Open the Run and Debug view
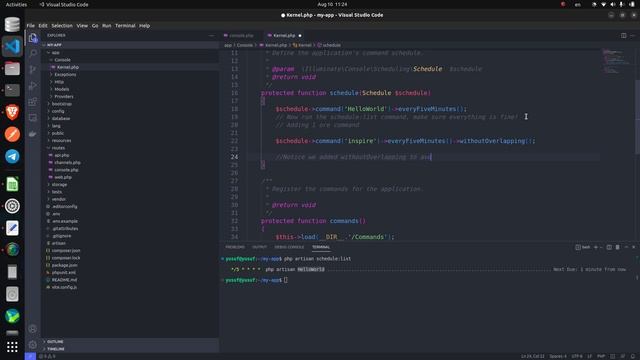640x360 pixels. [x=33, y=86]
